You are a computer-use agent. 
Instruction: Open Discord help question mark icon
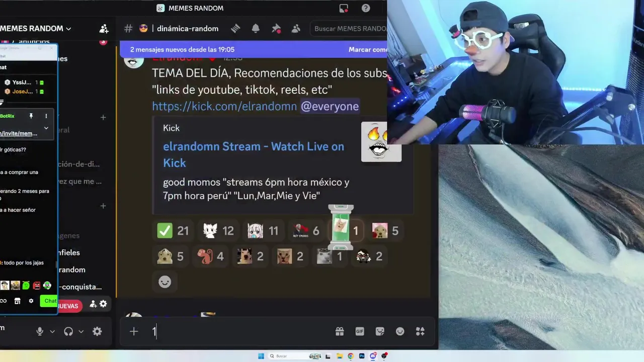[x=366, y=8]
